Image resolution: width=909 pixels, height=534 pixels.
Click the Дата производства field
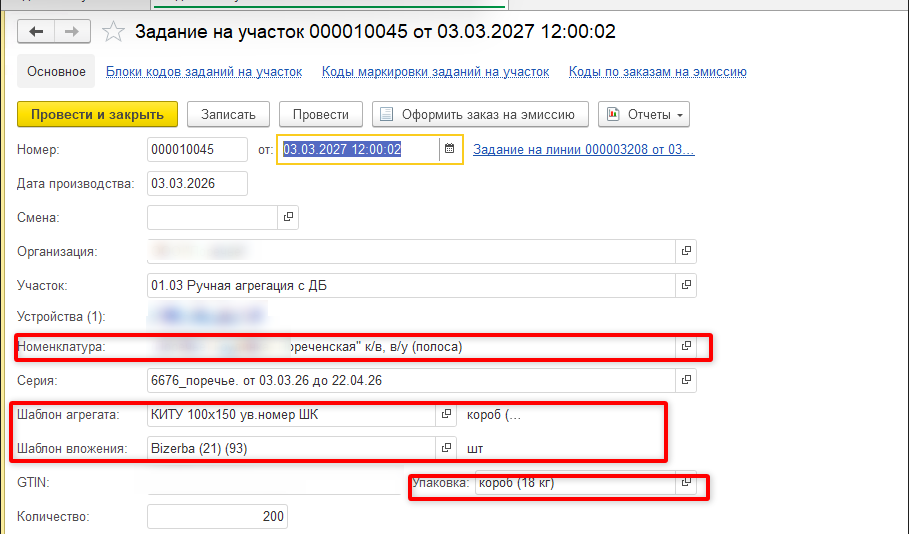[197, 184]
